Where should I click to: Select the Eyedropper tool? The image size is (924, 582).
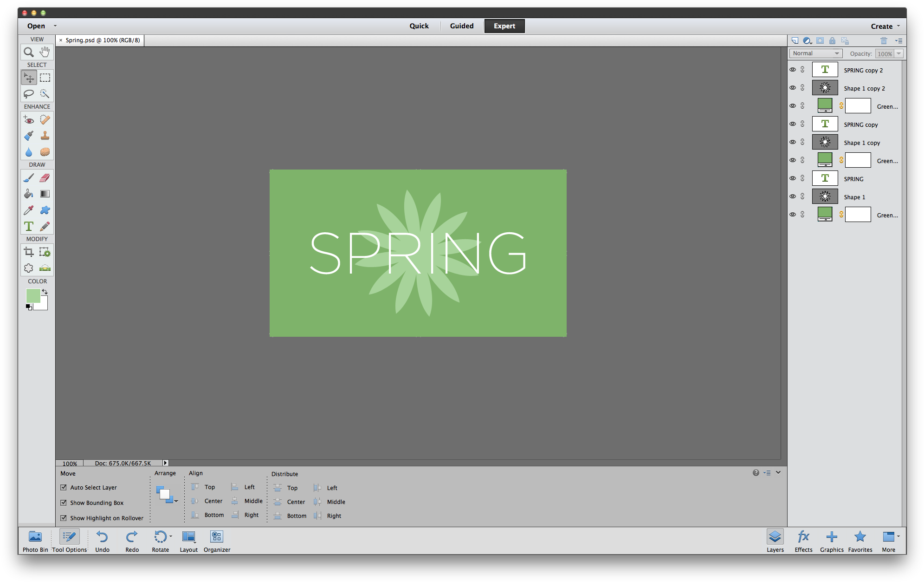pyautogui.click(x=29, y=210)
